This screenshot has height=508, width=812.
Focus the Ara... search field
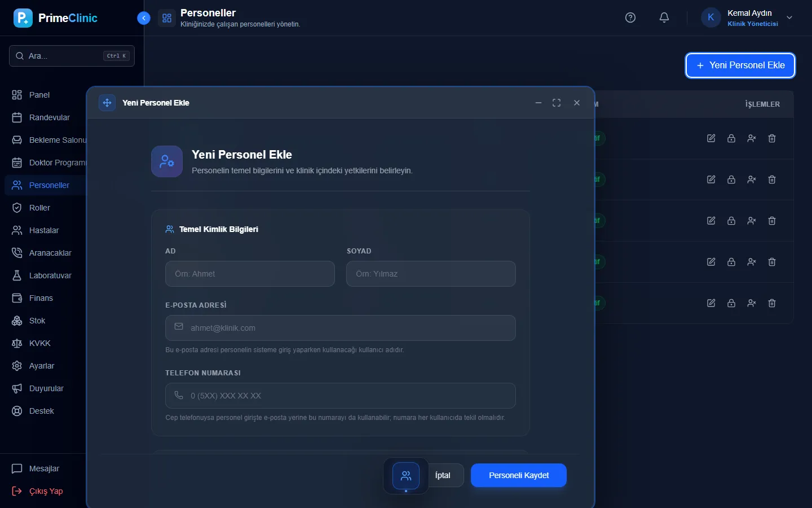[72, 56]
